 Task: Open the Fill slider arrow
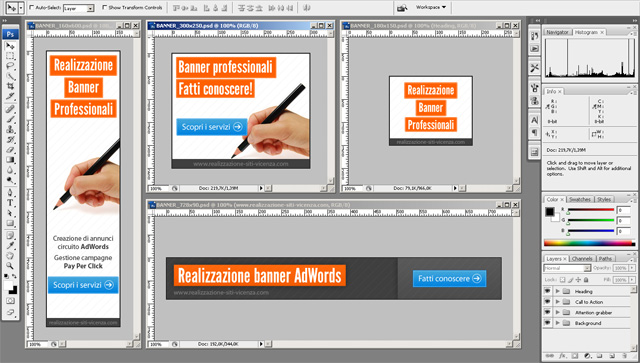[632, 280]
